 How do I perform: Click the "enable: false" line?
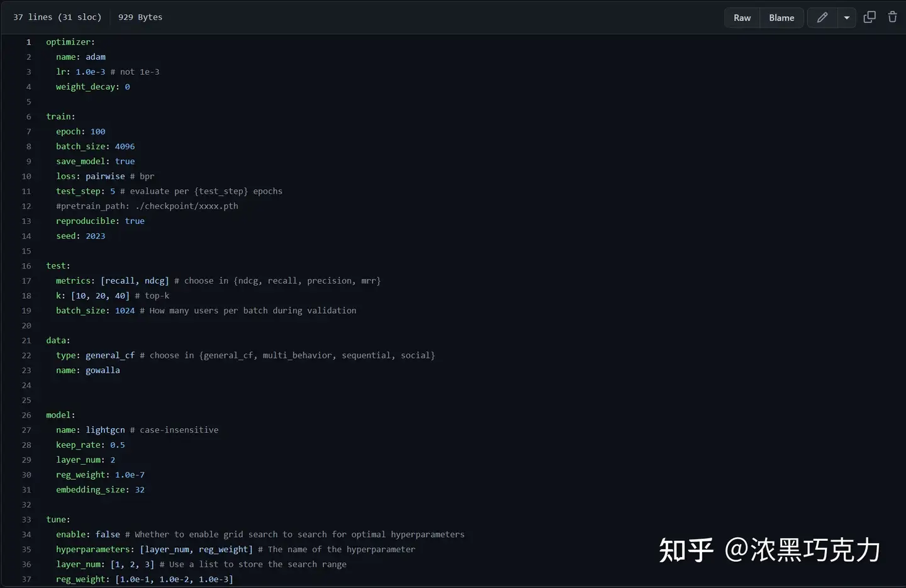88,535
